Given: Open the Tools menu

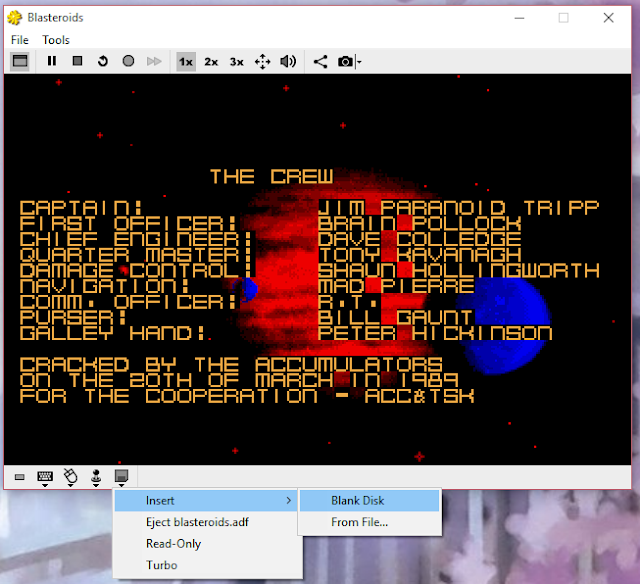Looking at the screenshot, I should tap(56, 40).
